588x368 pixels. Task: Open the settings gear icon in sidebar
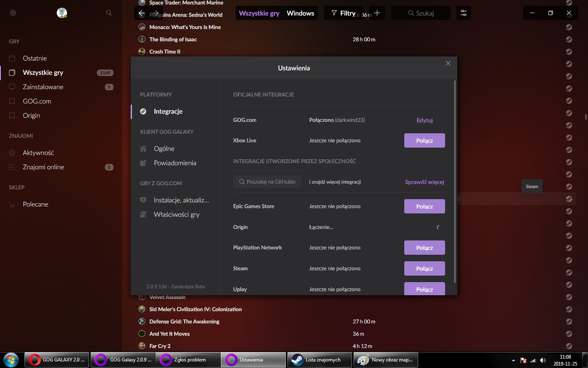coord(13,13)
